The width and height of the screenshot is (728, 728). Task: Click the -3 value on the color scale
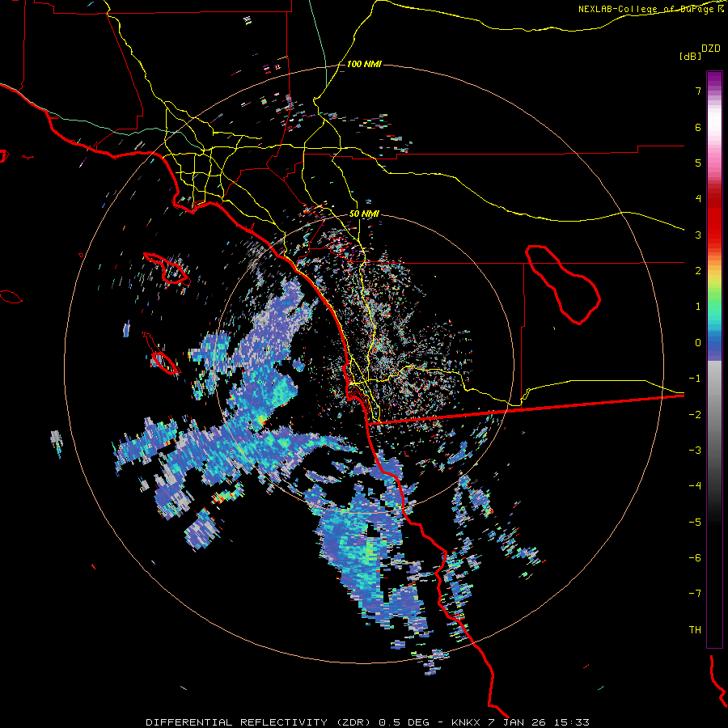[x=695, y=451]
